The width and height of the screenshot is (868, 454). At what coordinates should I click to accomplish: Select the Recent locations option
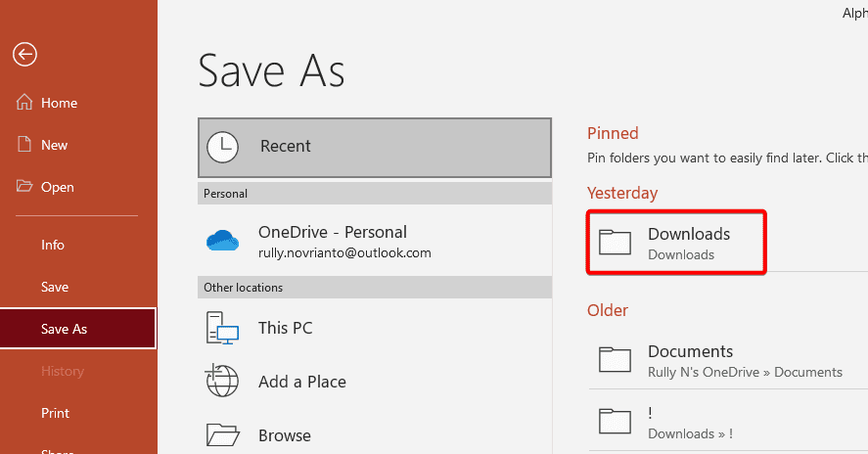pyautogui.click(x=375, y=148)
